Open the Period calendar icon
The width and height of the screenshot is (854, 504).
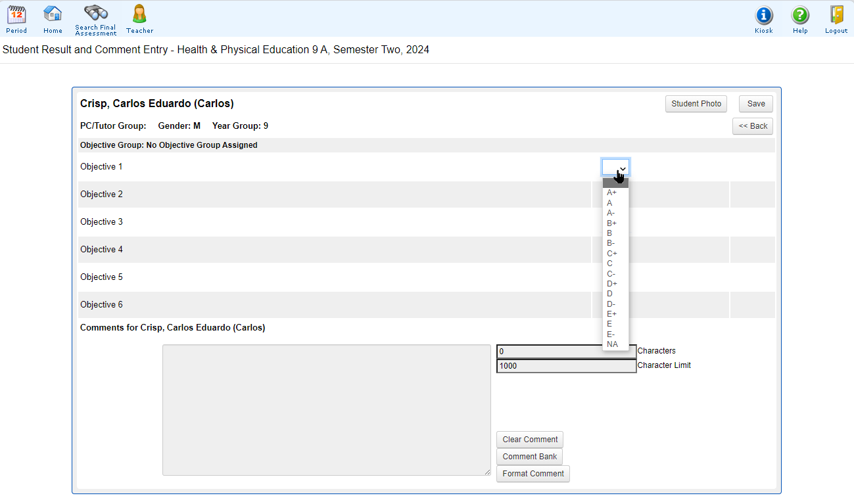click(x=16, y=14)
